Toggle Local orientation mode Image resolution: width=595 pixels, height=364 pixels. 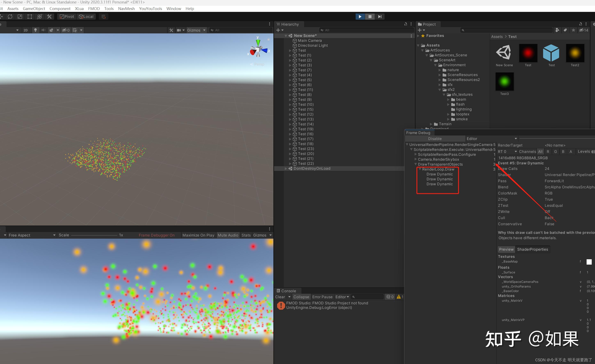(x=86, y=16)
